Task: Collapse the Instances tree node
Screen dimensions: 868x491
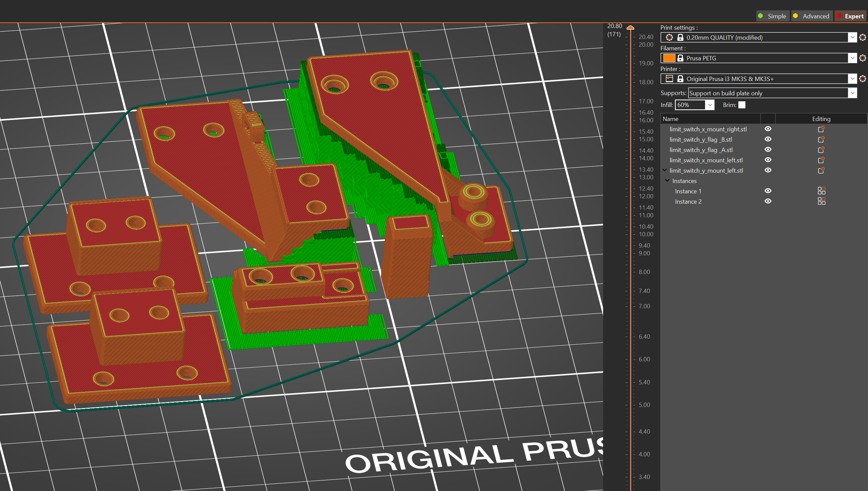Action: [667, 181]
